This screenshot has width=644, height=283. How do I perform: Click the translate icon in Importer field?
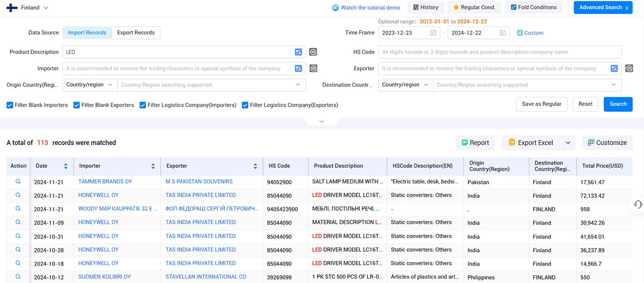[x=299, y=69]
